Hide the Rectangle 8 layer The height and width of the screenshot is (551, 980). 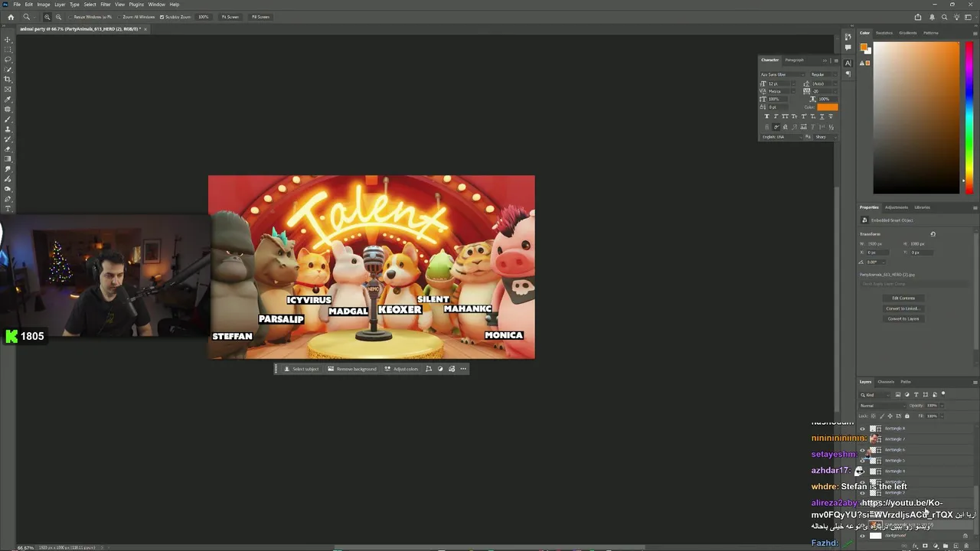[862, 429]
